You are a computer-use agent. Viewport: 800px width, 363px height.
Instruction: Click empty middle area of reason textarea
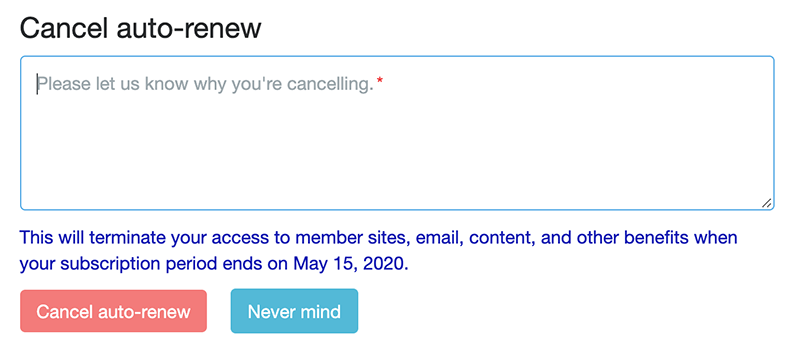pos(397,146)
